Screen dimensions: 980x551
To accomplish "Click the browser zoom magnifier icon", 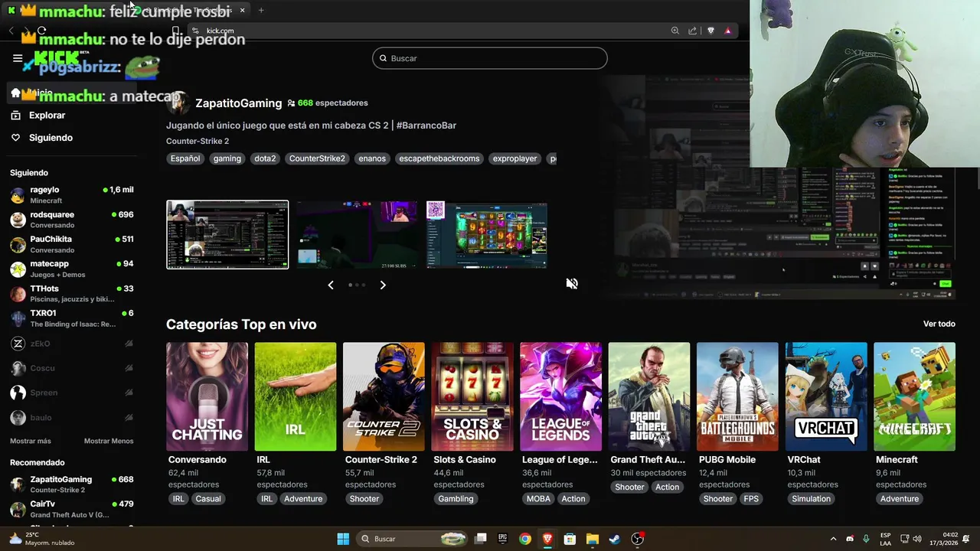I will point(675,31).
